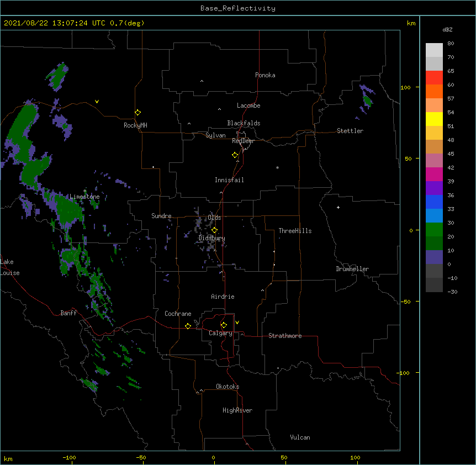Click the Banff label

click(68, 313)
